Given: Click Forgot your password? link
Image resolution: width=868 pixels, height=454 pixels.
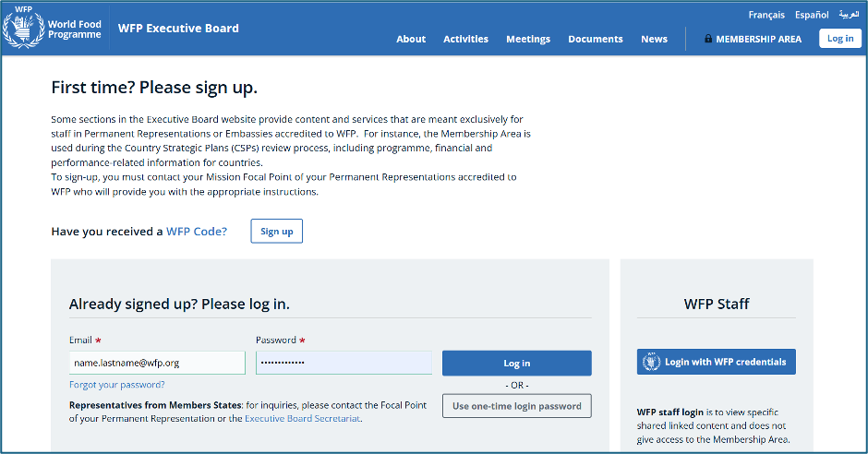Looking at the screenshot, I should coord(116,384).
